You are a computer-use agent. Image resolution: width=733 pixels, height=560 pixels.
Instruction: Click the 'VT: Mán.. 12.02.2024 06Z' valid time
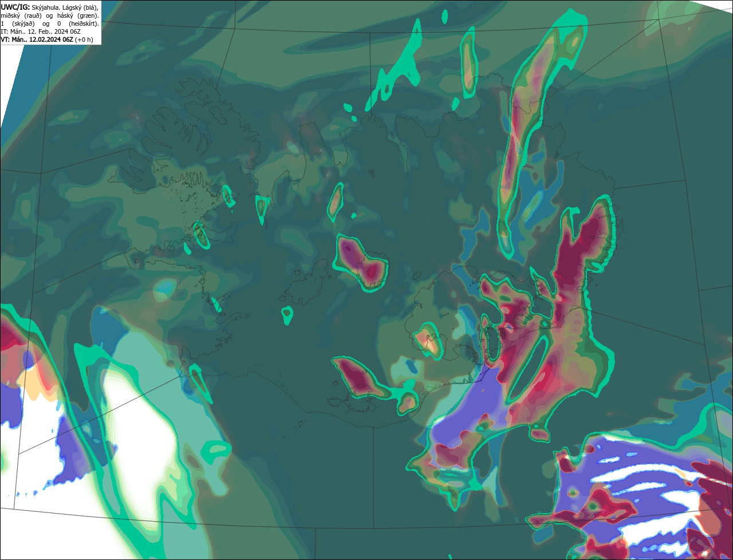[x=37, y=40]
